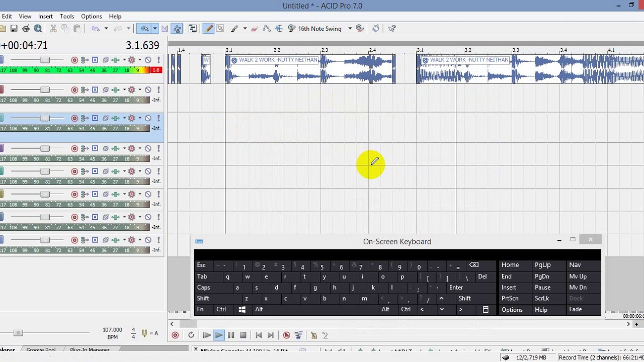Expand Track FX dropdown on highlighted third track

point(124,118)
